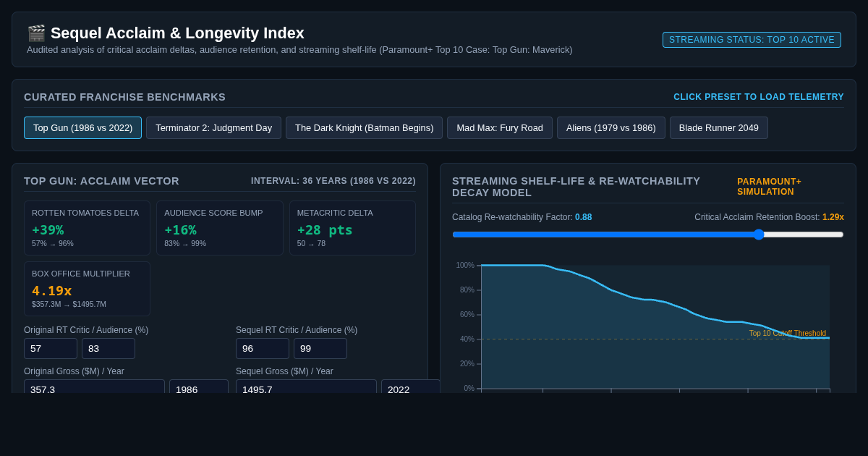The height and width of the screenshot is (456, 868).
Task: Choose The Dark Knight (Batman Begins) preset
Action: click(364, 128)
